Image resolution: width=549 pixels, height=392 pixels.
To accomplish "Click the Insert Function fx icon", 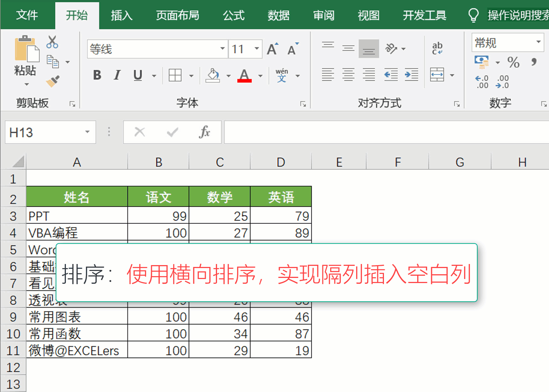I will point(204,132).
